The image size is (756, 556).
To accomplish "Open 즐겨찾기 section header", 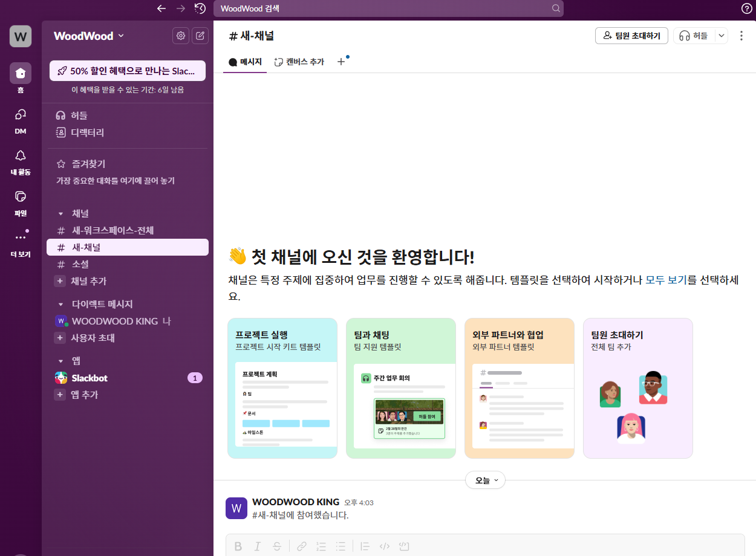I will (x=89, y=164).
